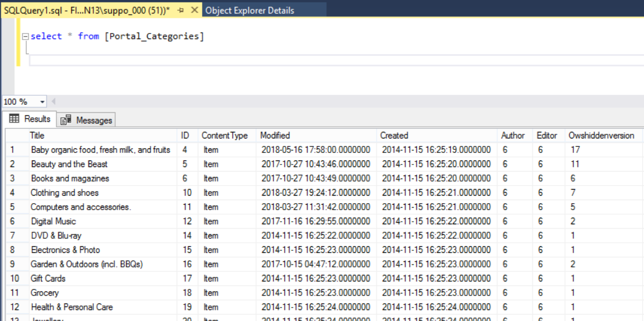This screenshot has height=321, width=644.
Task: Select the 'Electronics & Photo' cell
Action: click(102, 250)
